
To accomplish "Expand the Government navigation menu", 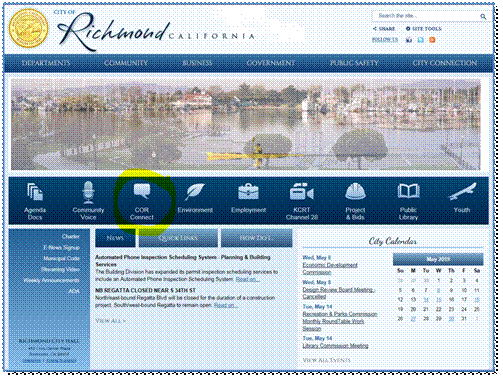I will tap(271, 63).
